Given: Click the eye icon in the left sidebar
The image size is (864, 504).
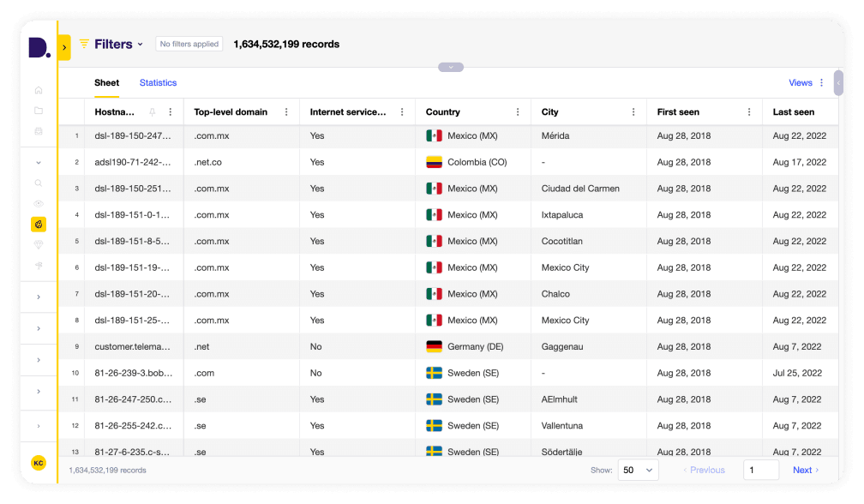Looking at the screenshot, I should click(39, 203).
